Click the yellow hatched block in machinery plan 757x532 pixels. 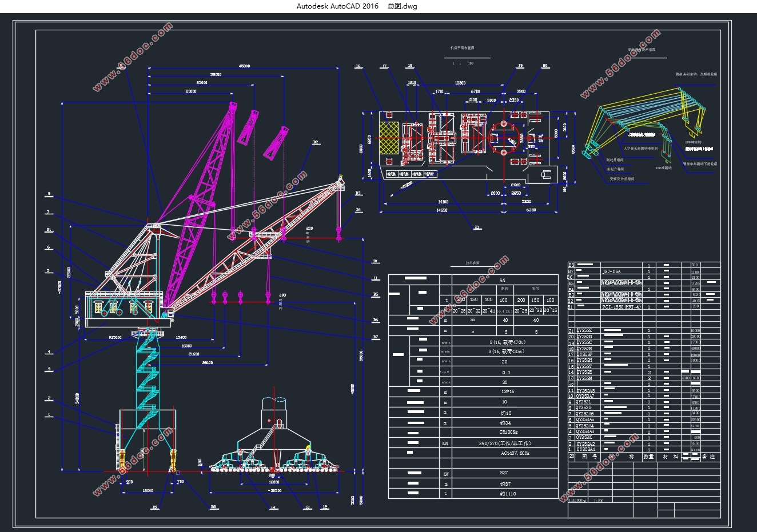tap(389, 137)
